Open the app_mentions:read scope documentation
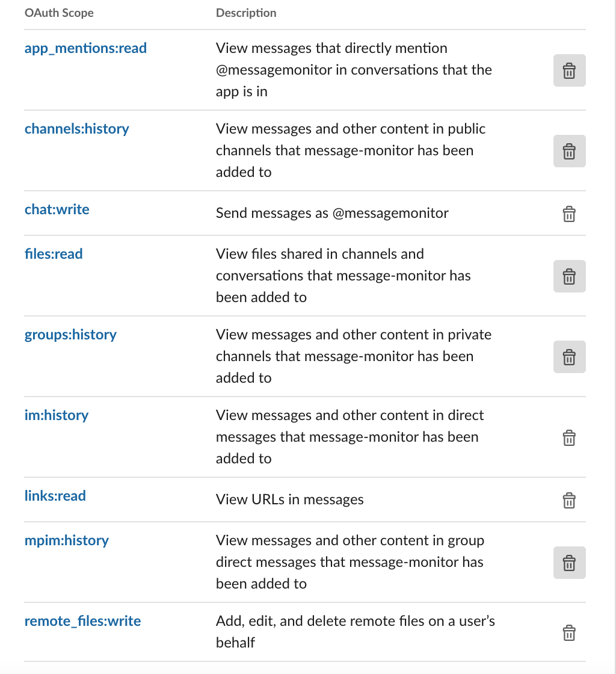The image size is (616, 674). [85, 49]
